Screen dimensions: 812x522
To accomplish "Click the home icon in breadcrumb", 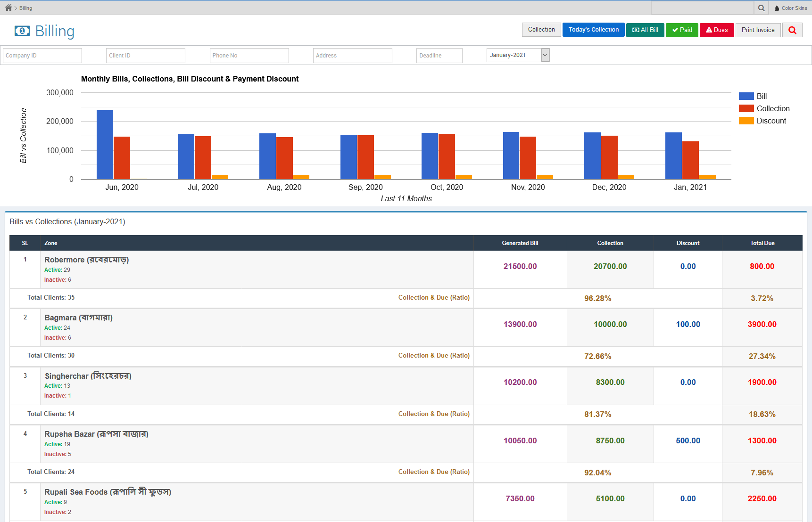I will click(8, 8).
